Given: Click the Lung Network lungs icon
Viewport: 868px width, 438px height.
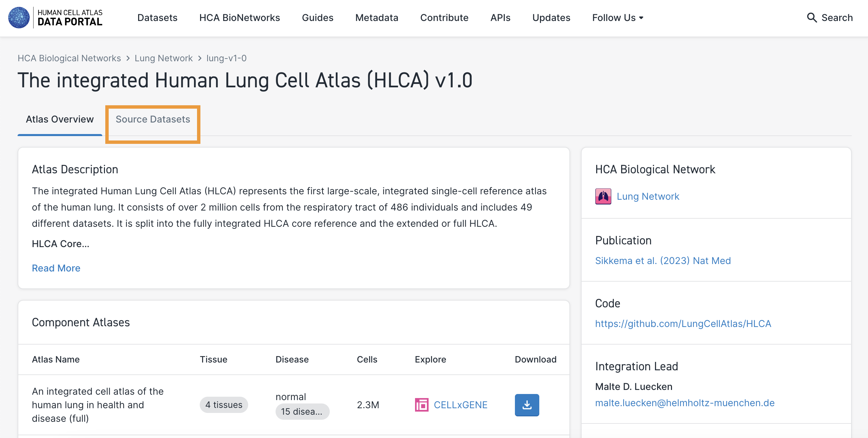Looking at the screenshot, I should pos(603,196).
